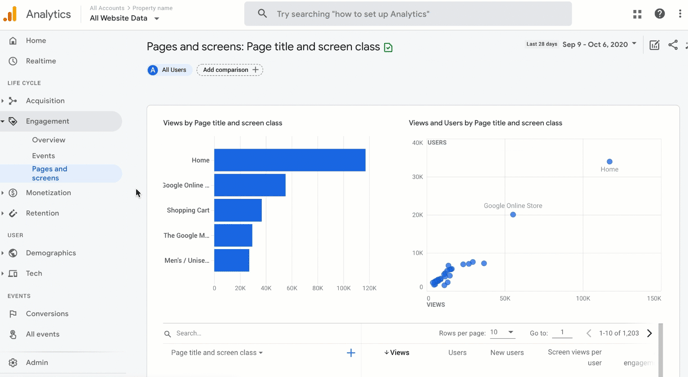Go to next page arrow of table
The height and width of the screenshot is (377, 688).
[650, 333]
